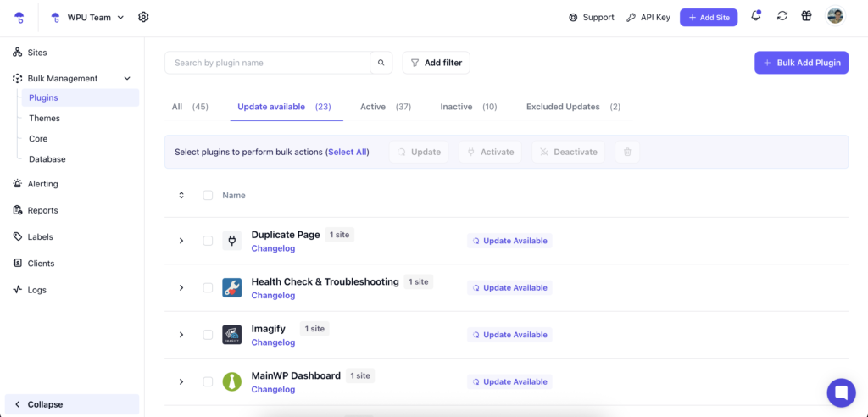Select the Imagify checkbox
This screenshot has height=417, width=868.
[x=208, y=335]
